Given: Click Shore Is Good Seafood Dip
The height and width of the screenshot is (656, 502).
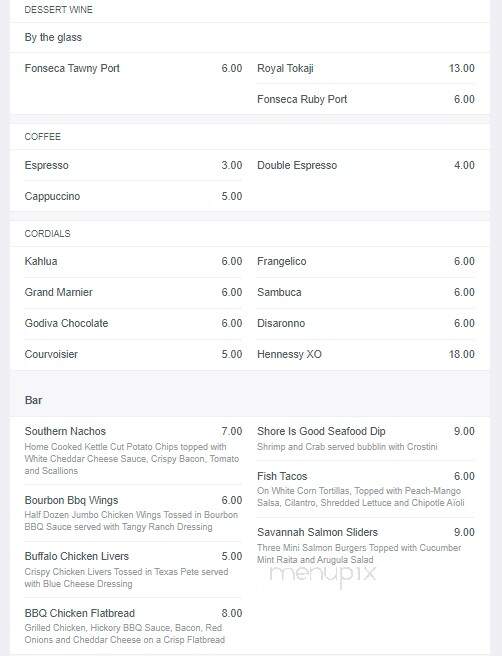Looking at the screenshot, I should pos(321,431).
